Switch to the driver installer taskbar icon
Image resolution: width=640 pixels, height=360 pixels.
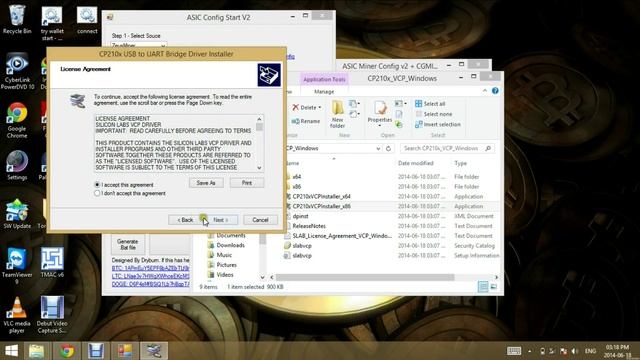click(x=154, y=351)
